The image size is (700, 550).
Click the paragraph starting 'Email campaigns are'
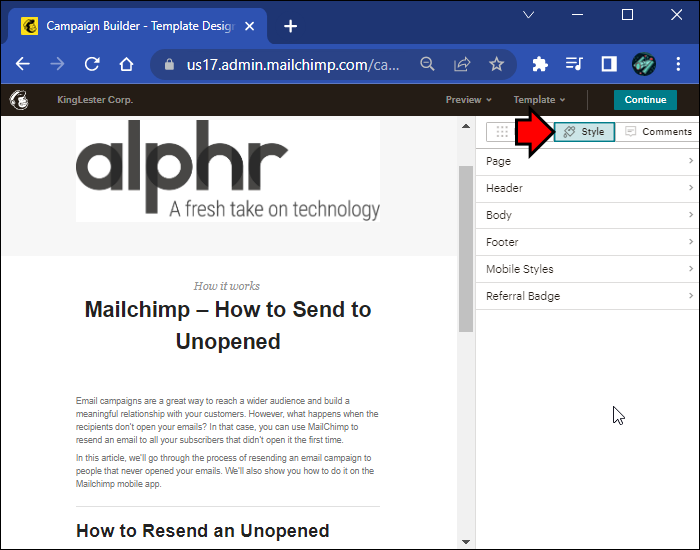pos(227,420)
